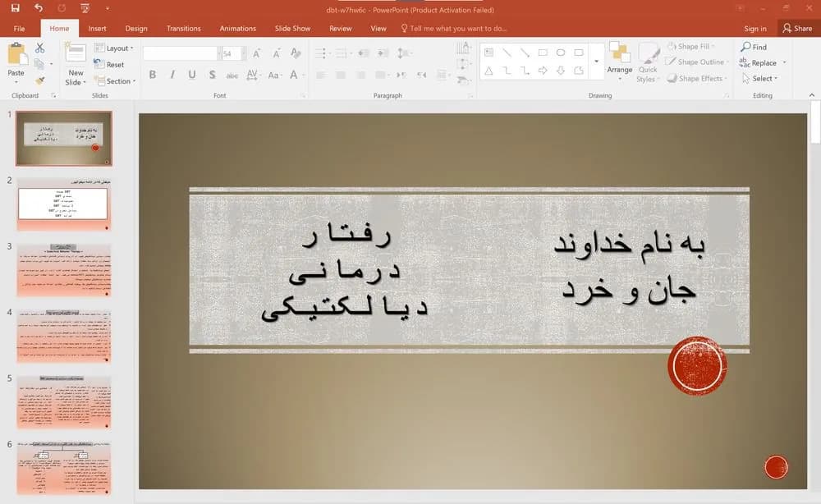Choose the text box shape icon
Screen dimensions: 821x504
click(488, 53)
